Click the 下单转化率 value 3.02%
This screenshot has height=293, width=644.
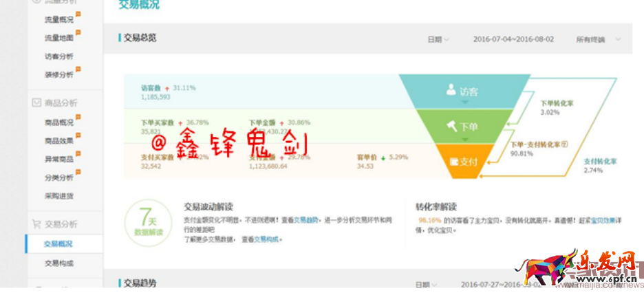(550, 112)
